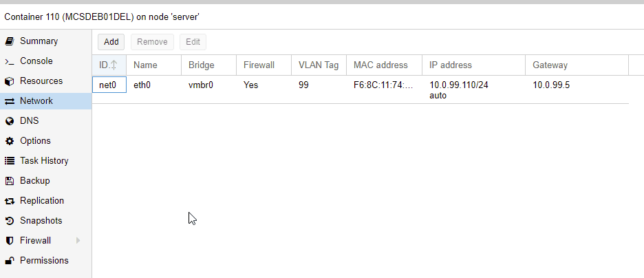Image resolution: width=644 pixels, height=278 pixels.
Task: Select the Network menu item
Action: click(x=45, y=101)
